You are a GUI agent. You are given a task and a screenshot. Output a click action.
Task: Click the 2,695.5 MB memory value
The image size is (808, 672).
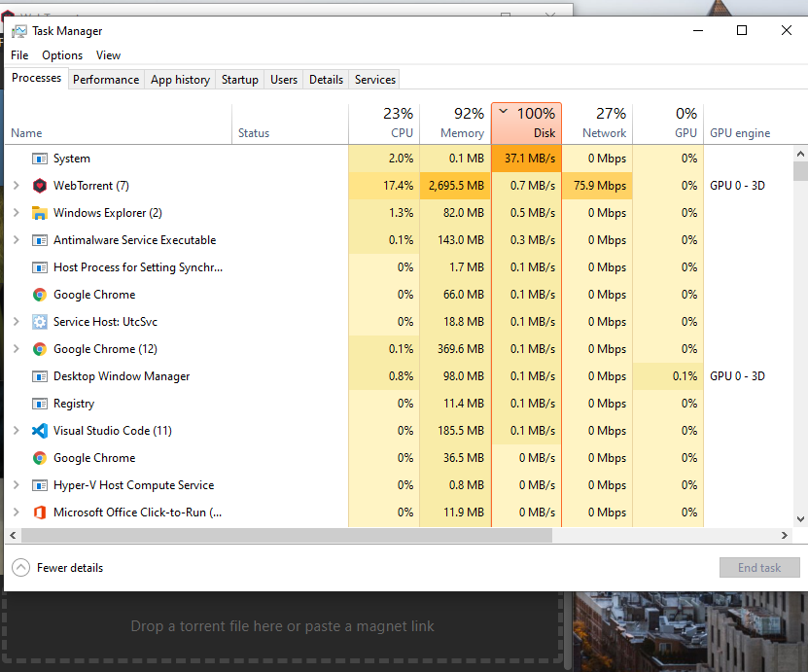(x=456, y=186)
